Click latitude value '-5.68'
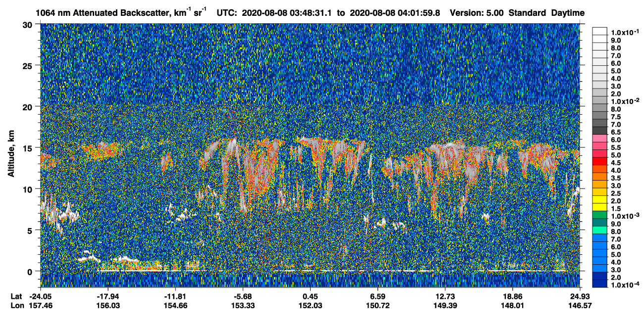This screenshot has height=330, width=644. tap(244, 296)
